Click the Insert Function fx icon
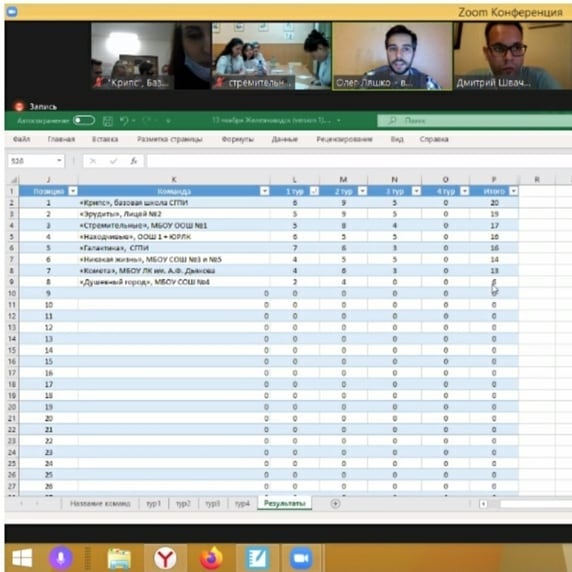This screenshot has height=572, width=572. click(134, 161)
